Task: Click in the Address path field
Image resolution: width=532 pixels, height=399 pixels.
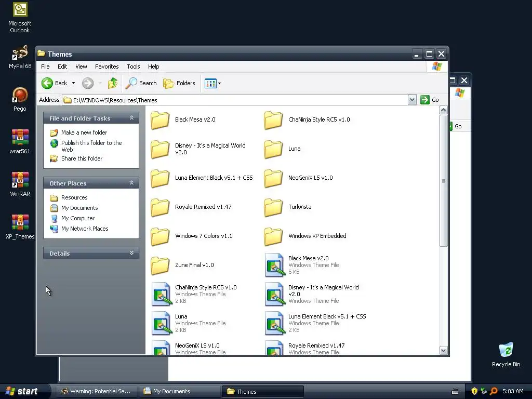Action: [x=235, y=100]
